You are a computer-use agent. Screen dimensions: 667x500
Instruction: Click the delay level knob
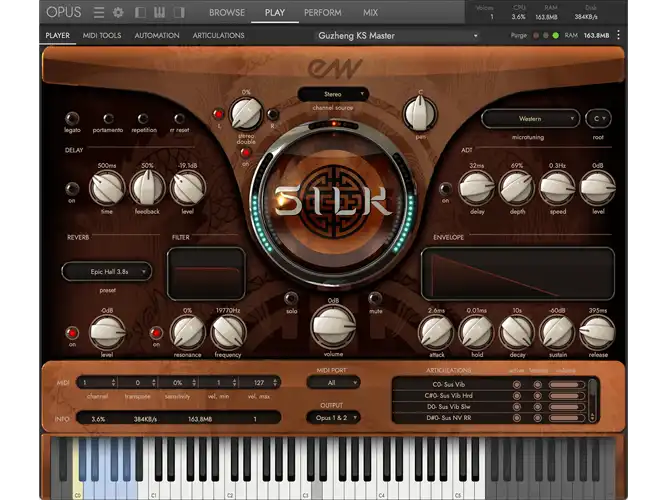[x=188, y=188]
